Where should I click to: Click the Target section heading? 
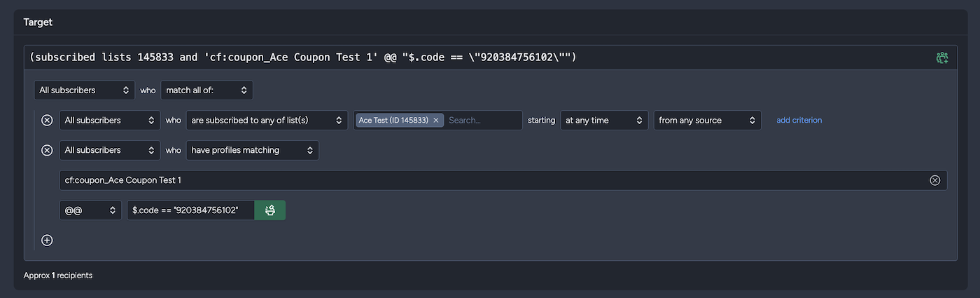coord(38,22)
